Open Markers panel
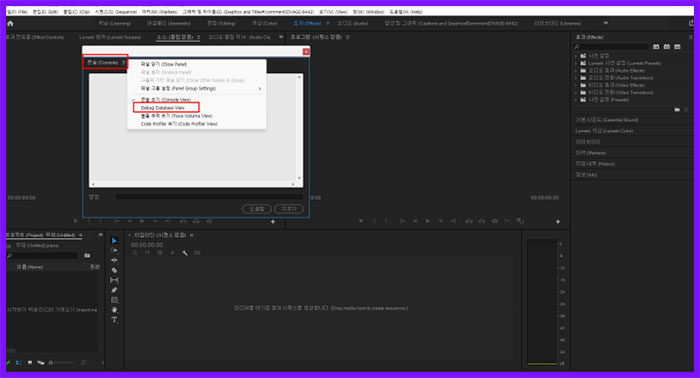The height and width of the screenshot is (378, 700). tap(590, 153)
